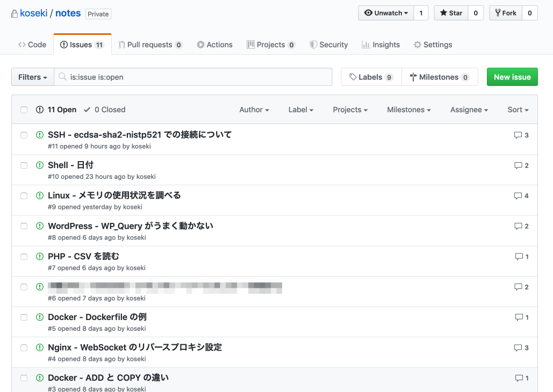
Task: Tick the select-all issues checkbox in header
Action: pyautogui.click(x=24, y=110)
